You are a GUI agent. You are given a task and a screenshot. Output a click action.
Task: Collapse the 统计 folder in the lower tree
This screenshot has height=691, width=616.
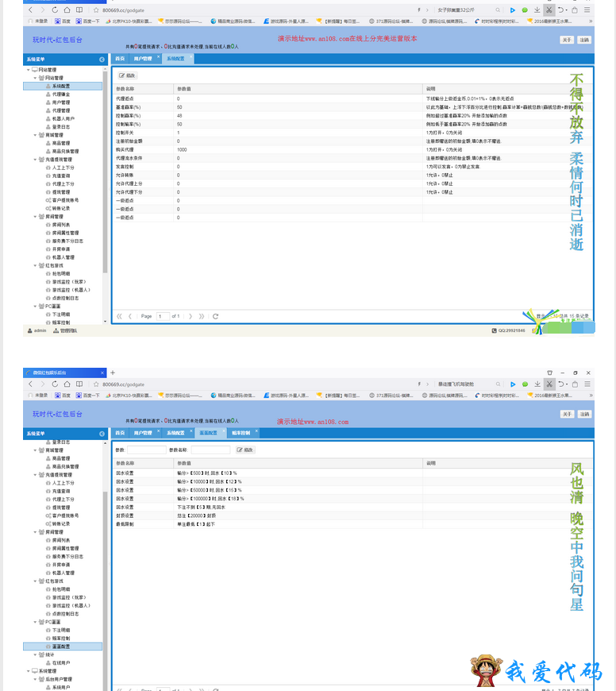36,655
